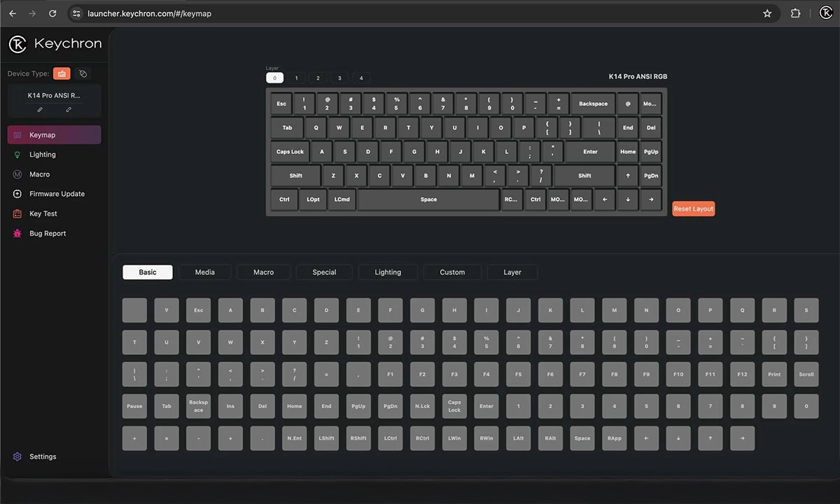840x504 pixels.
Task: Open the browser extensions menu
Action: [795, 13]
